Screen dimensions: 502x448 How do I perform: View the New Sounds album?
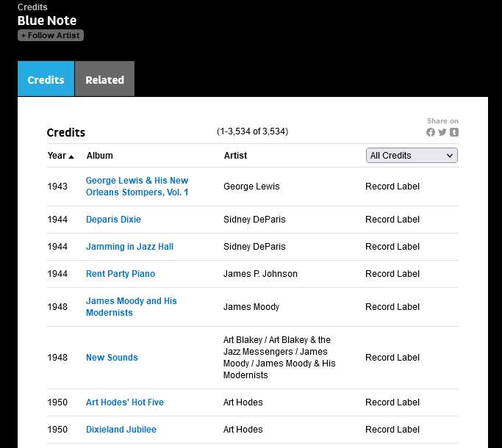[x=112, y=358]
